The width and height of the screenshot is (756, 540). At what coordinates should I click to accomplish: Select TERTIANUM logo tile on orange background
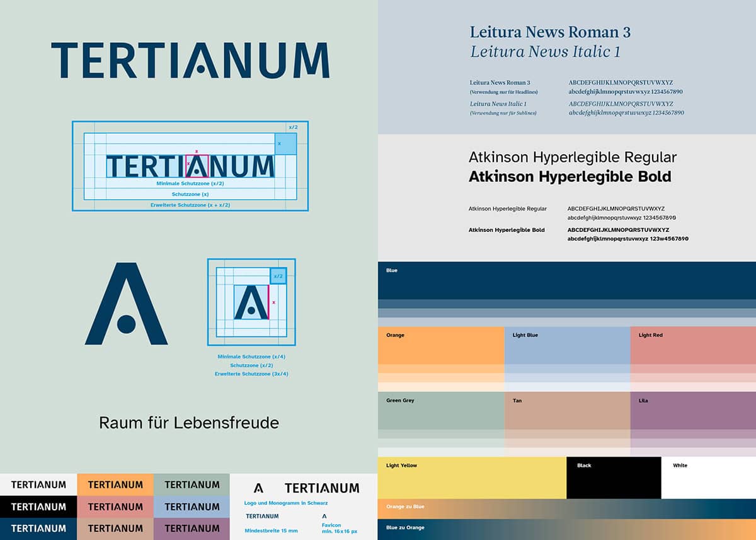click(x=115, y=485)
